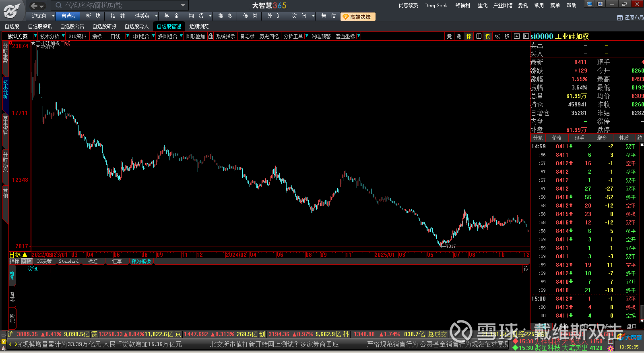644x353 pixels.
Task: Select the 汇率 template
Action: click(x=117, y=262)
